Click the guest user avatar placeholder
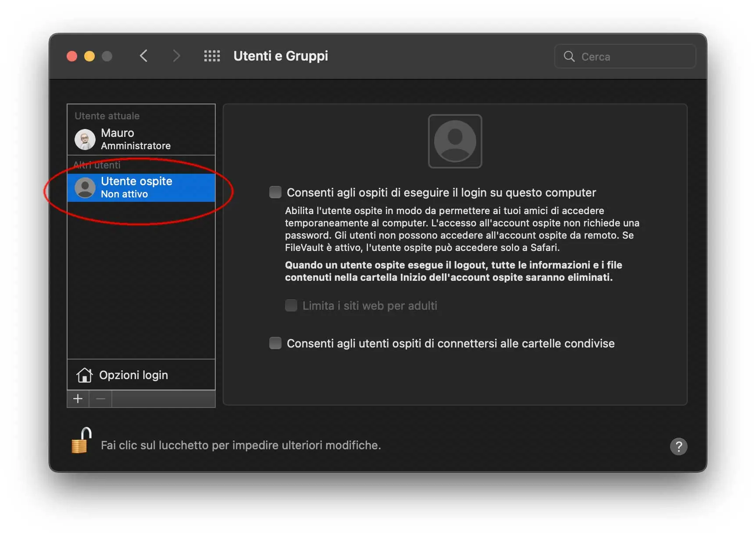The height and width of the screenshot is (537, 756). click(x=84, y=187)
